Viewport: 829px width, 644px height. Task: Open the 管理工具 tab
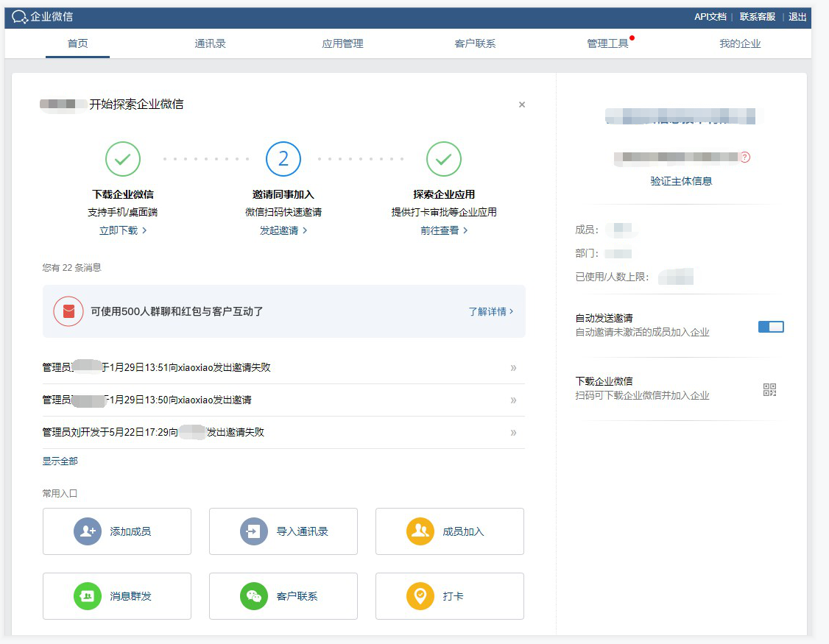[607, 43]
